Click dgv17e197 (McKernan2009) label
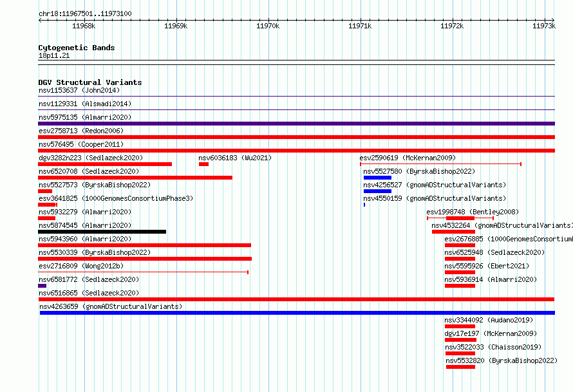This screenshot has height=392, width=573. pos(491,333)
